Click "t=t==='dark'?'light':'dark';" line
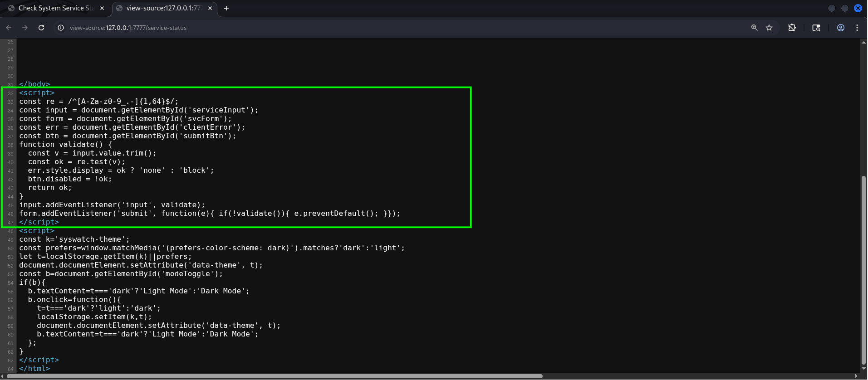This screenshot has height=380, width=868. tap(99, 308)
